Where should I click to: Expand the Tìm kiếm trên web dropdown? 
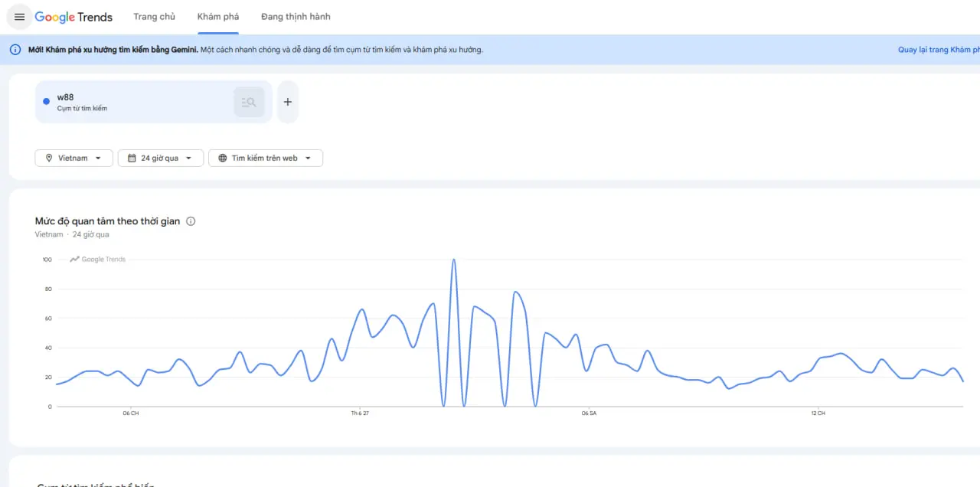coord(308,159)
